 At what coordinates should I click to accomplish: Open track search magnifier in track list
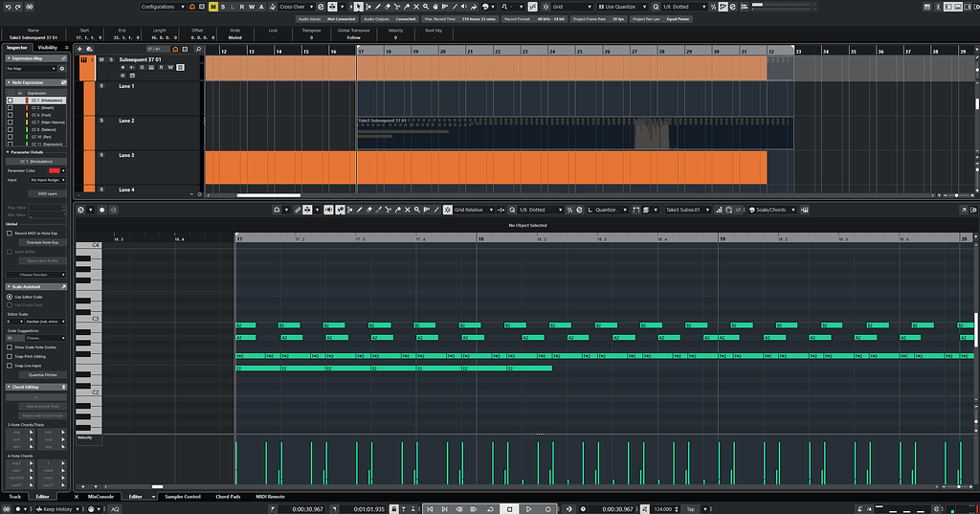198,49
